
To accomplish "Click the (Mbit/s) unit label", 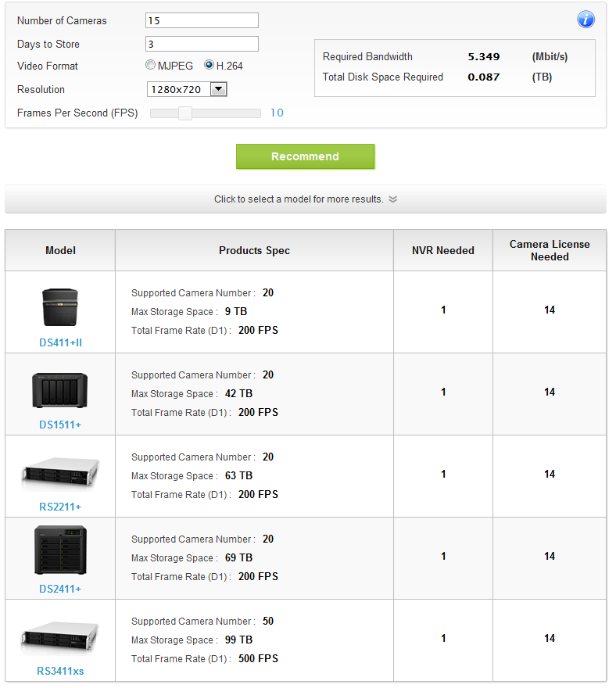I will click(x=550, y=57).
